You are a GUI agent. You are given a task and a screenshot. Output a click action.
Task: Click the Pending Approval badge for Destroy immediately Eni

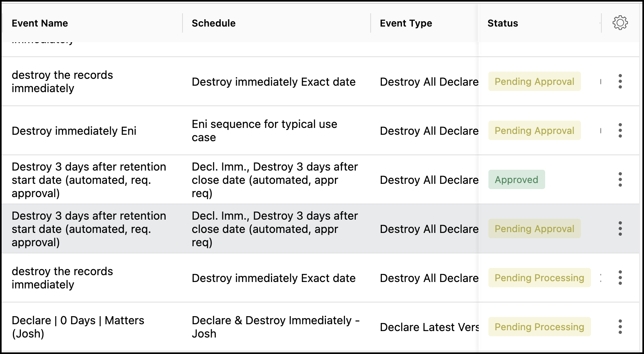pyautogui.click(x=534, y=130)
